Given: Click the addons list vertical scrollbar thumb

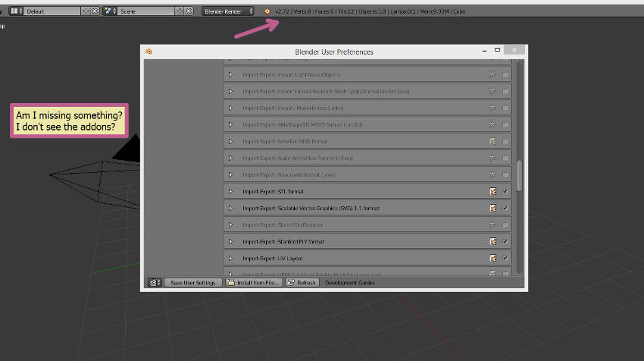Looking at the screenshot, I should [x=519, y=175].
